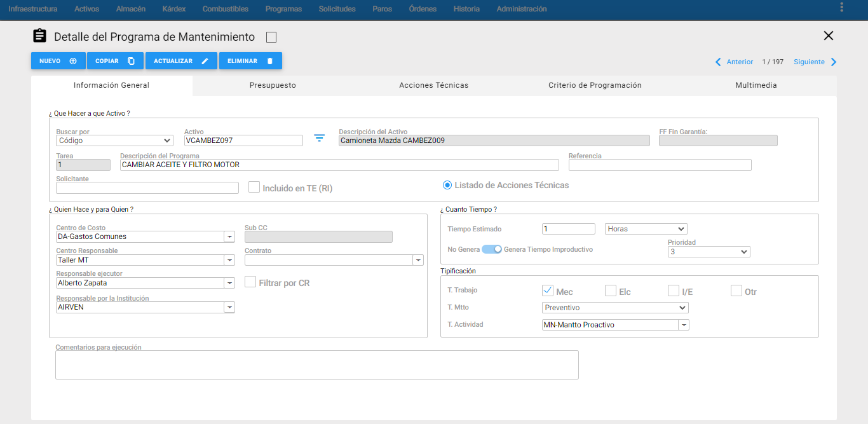This screenshot has width=868, height=424.
Task: Click the Solicitante input field
Action: pyautogui.click(x=147, y=188)
